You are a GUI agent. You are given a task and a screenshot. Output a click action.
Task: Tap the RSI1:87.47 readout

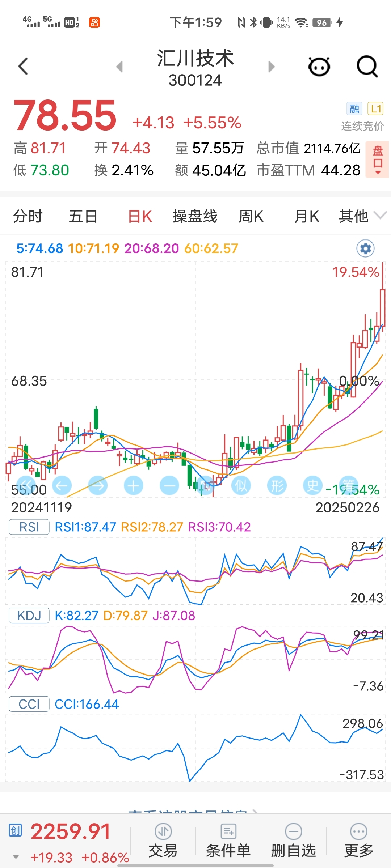pos(85,527)
